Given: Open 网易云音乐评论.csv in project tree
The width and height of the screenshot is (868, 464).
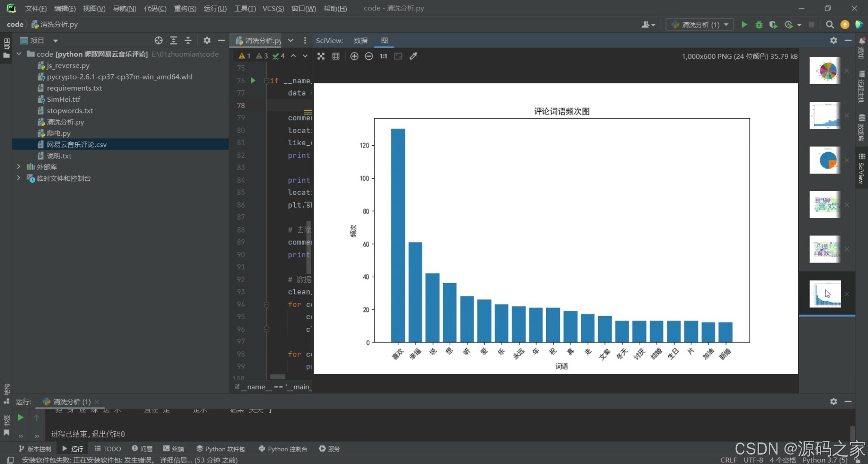Looking at the screenshot, I should tap(76, 144).
